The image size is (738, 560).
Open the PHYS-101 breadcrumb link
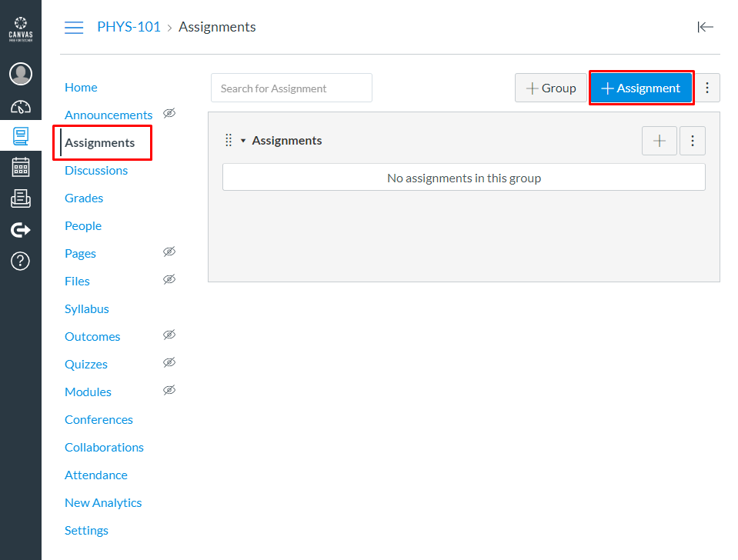tap(129, 26)
